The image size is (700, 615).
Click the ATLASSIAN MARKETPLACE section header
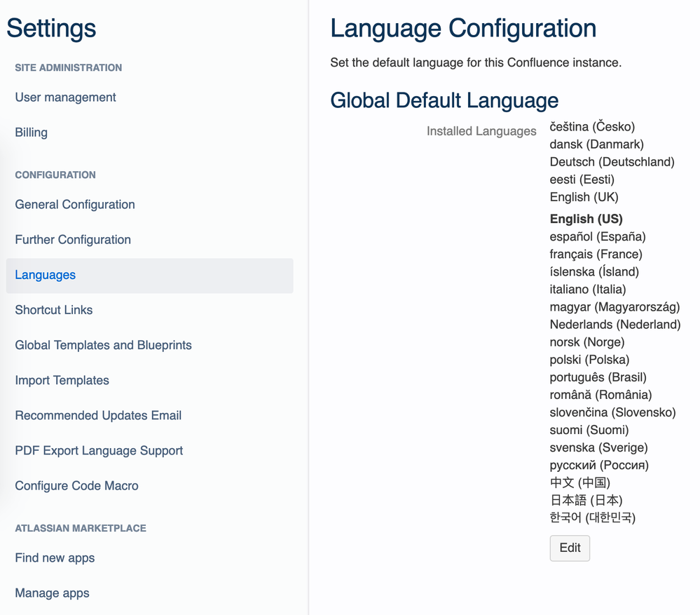(x=81, y=528)
